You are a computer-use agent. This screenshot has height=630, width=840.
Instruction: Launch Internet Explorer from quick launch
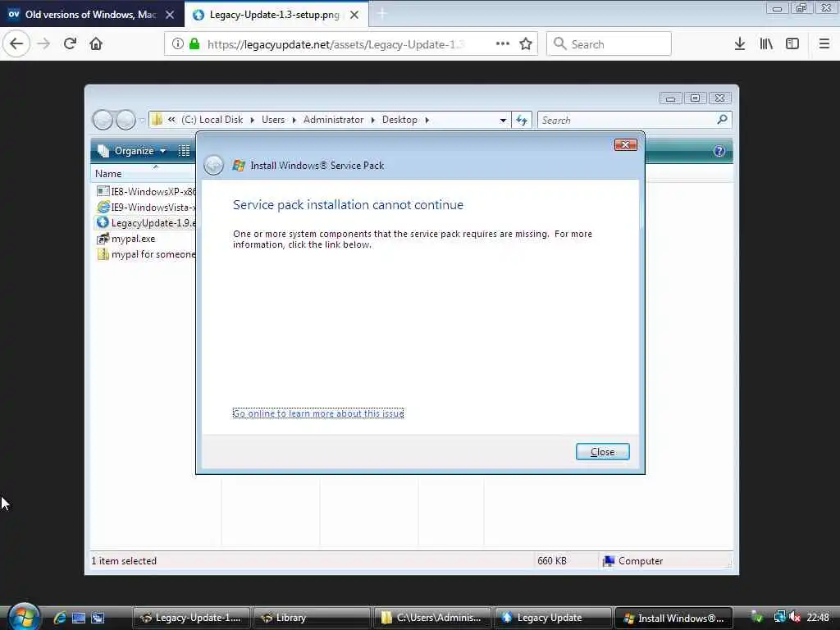(59, 618)
